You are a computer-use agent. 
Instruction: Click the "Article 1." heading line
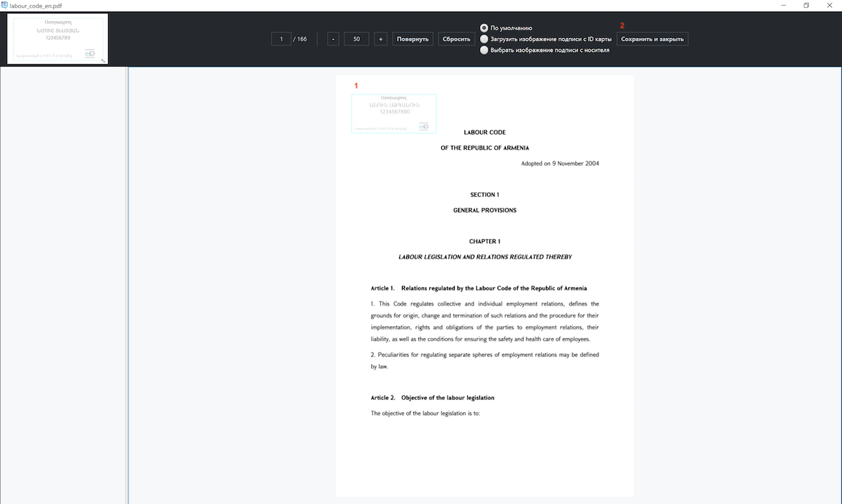click(x=479, y=288)
